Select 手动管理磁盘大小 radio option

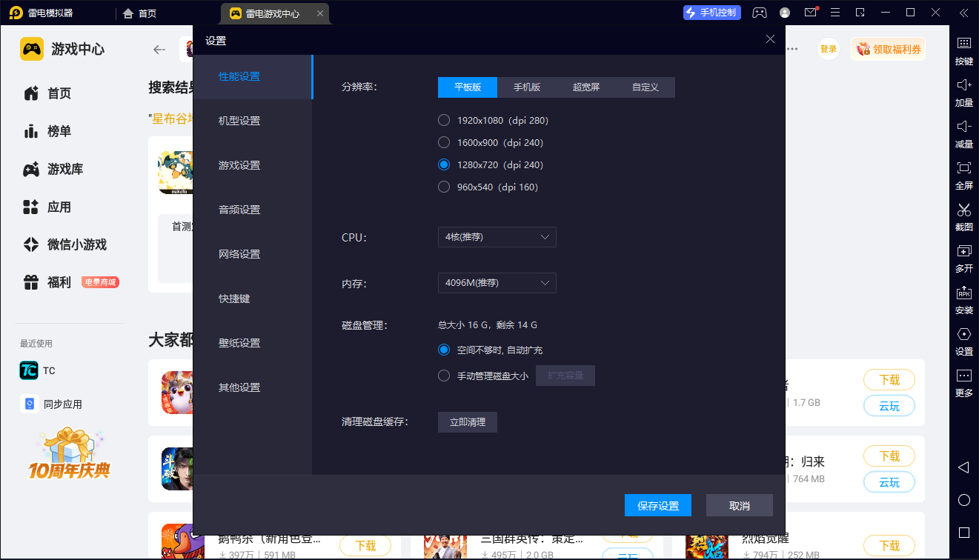coord(444,376)
